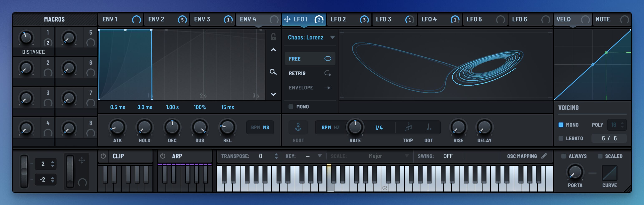Click the ENV 4 modulation ring icon
Image resolution: width=644 pixels, height=205 pixels.
(x=274, y=19)
